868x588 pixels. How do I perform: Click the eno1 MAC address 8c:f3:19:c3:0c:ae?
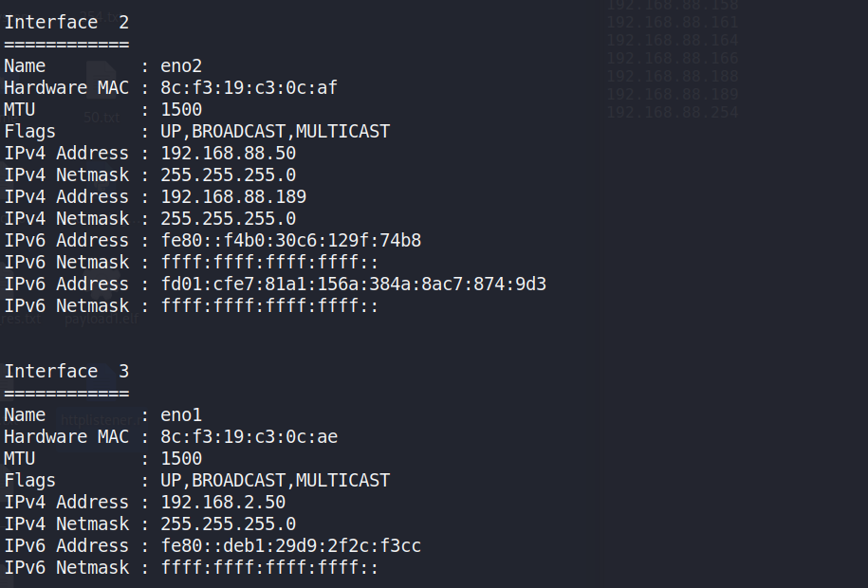pos(249,436)
